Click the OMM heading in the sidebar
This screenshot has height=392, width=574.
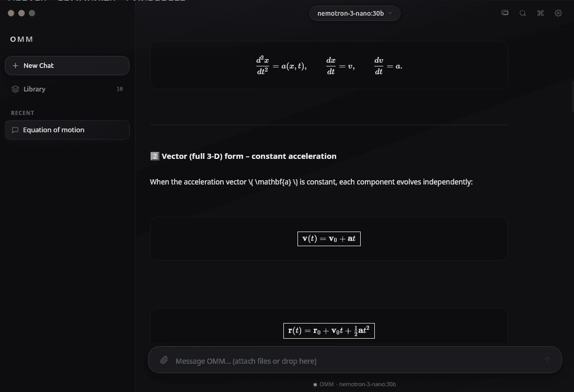(21, 39)
